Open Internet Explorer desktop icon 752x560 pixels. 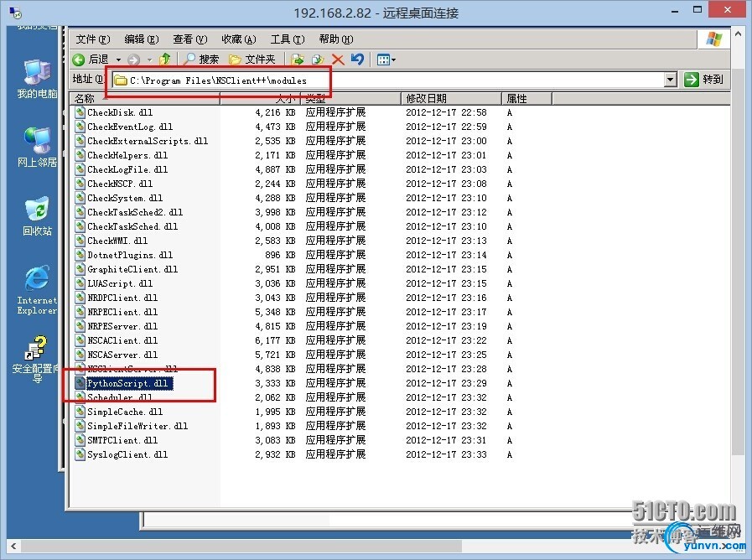click(37, 290)
